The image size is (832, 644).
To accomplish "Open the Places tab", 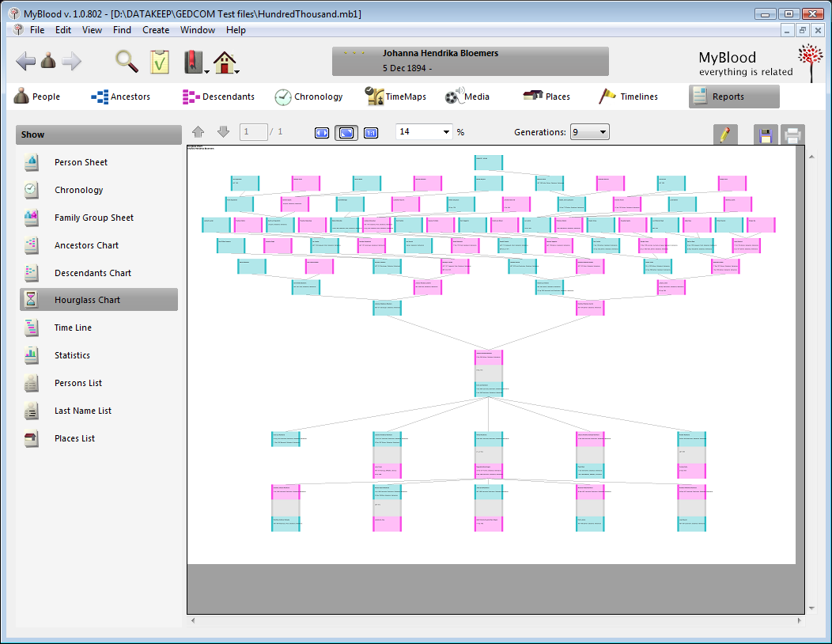I will [546, 96].
